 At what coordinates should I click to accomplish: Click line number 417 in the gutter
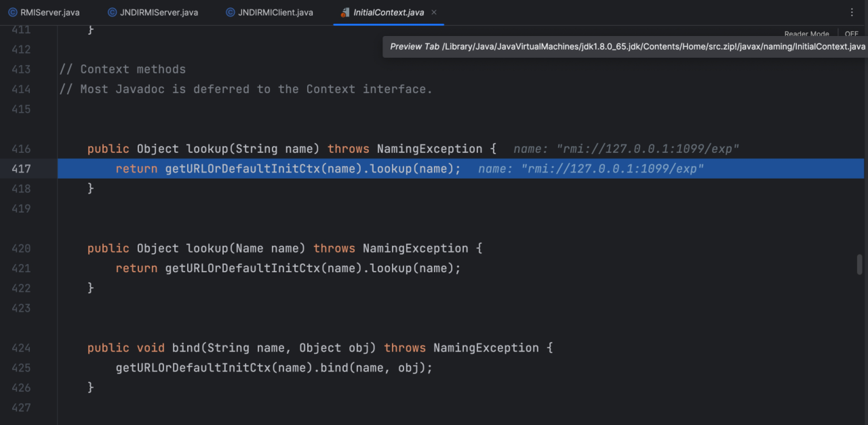coord(21,169)
